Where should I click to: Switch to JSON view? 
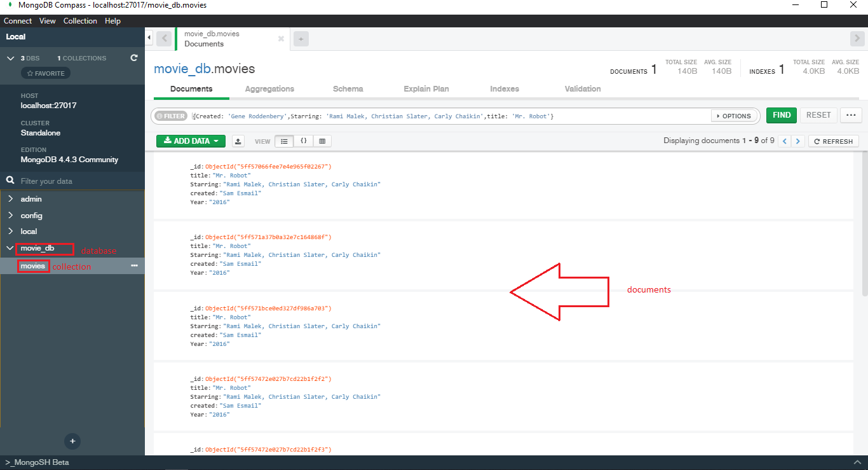[x=303, y=141]
